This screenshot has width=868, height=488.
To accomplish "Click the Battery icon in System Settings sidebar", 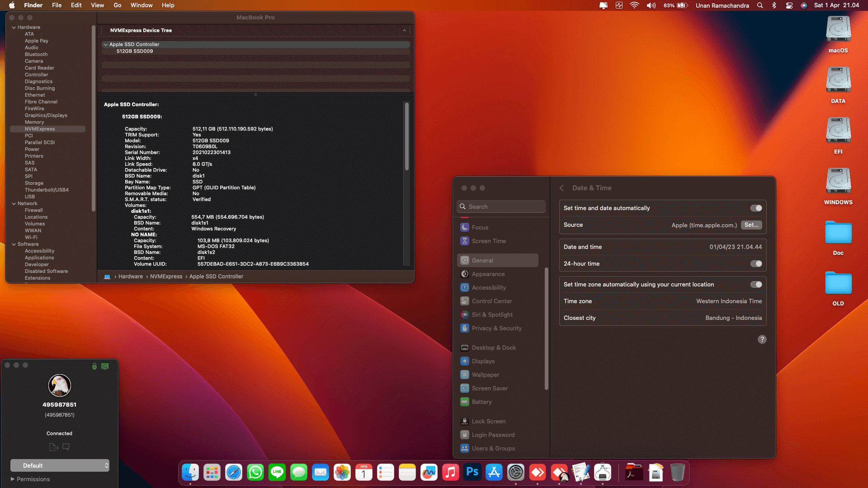I will coord(465,402).
